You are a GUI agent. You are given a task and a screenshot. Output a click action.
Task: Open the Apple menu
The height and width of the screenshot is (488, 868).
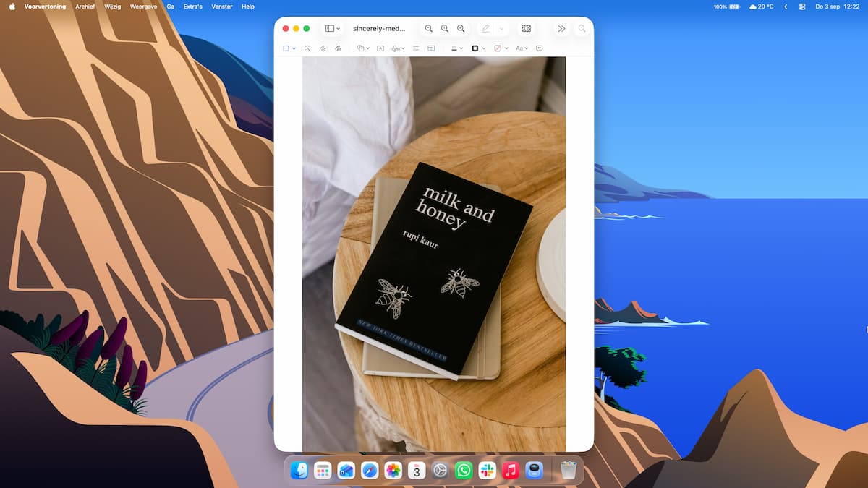click(x=12, y=7)
